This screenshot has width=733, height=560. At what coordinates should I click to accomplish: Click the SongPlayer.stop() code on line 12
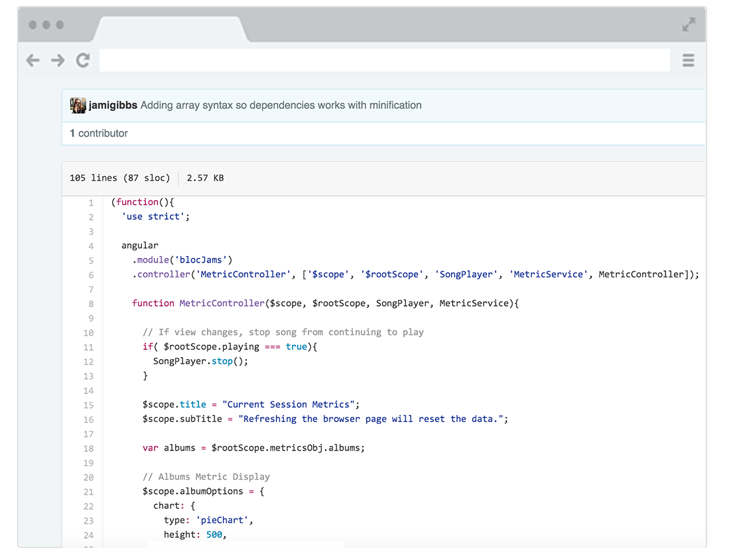[200, 361]
